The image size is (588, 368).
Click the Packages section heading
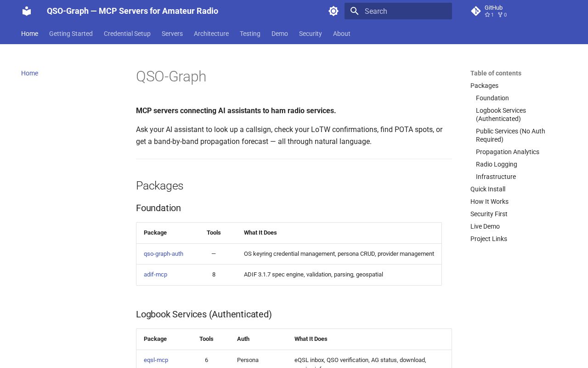[159, 186]
